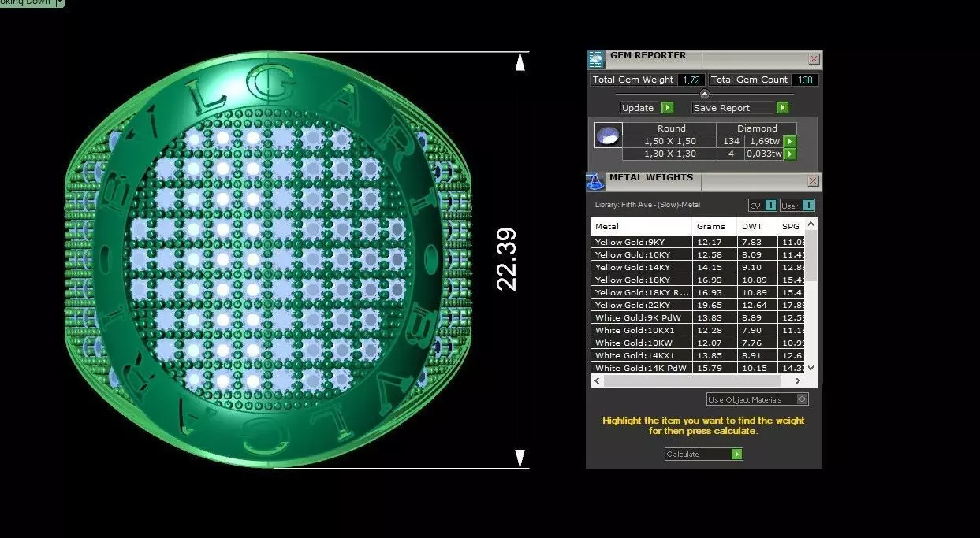This screenshot has height=538, width=980.
Task: Click green arrow beside Save Report
Action: click(x=782, y=108)
